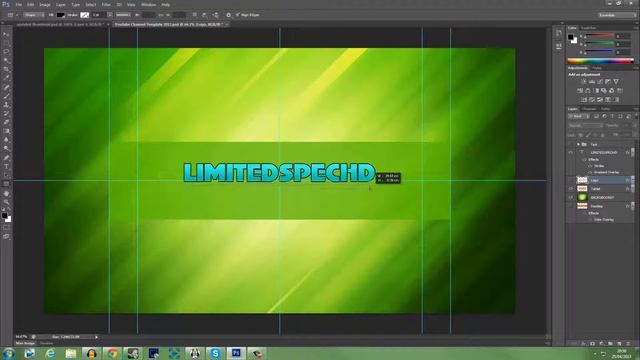Hide the Tablet layer
This screenshot has height=360, width=640.
pos(571,189)
